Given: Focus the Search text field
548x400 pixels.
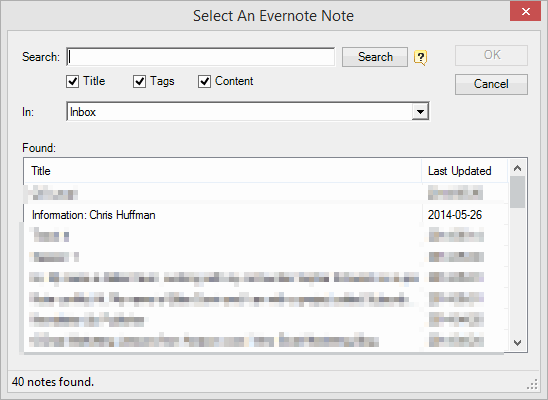Looking at the screenshot, I should click(x=201, y=57).
